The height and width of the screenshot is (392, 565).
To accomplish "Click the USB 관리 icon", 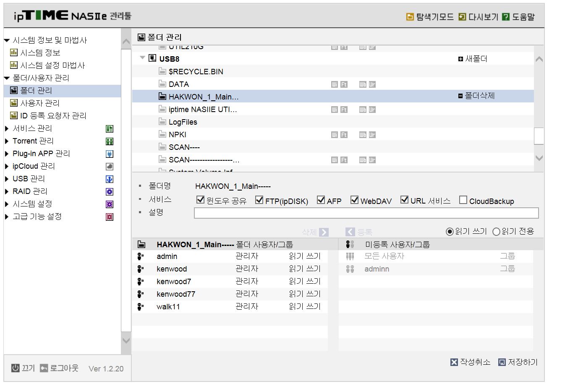I will click(x=110, y=179).
